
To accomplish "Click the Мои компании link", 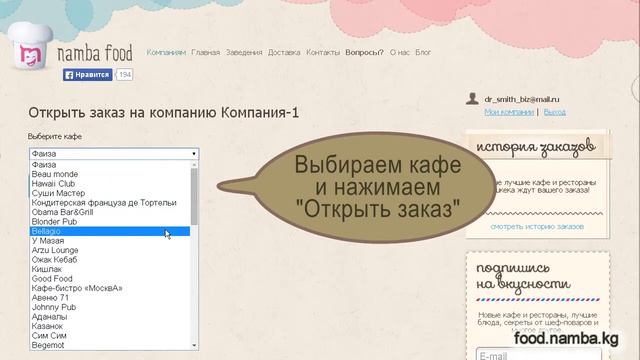I will click(509, 112).
